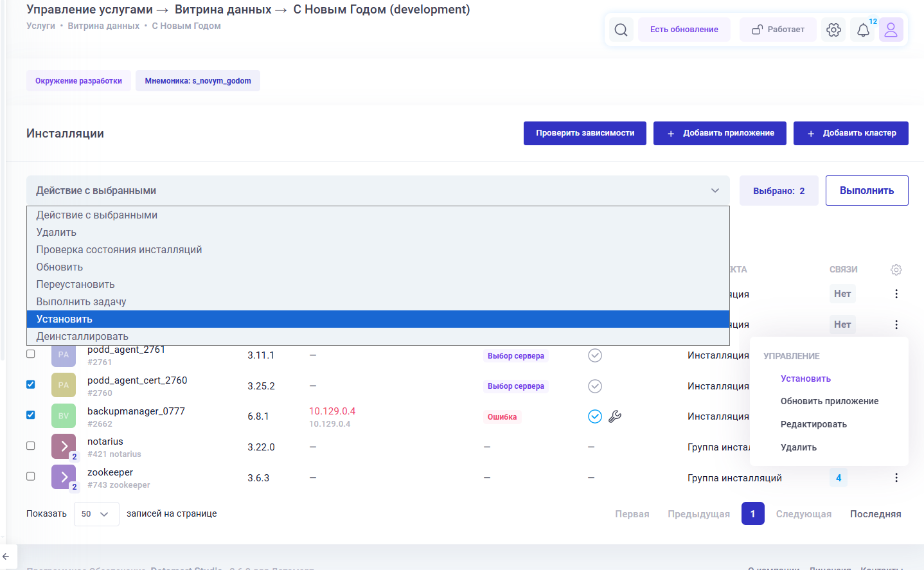
Task: Expand the zookeeper installation group
Action: point(64,477)
